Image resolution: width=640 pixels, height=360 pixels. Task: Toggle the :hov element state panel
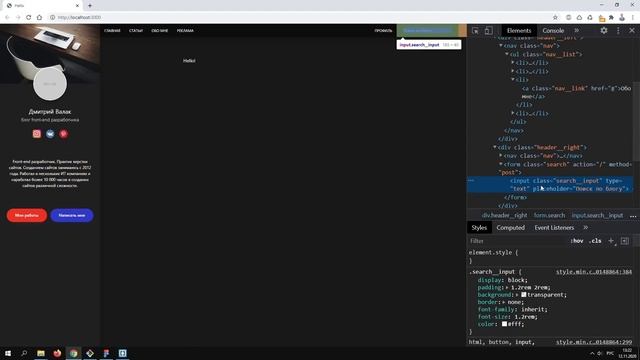pos(577,241)
